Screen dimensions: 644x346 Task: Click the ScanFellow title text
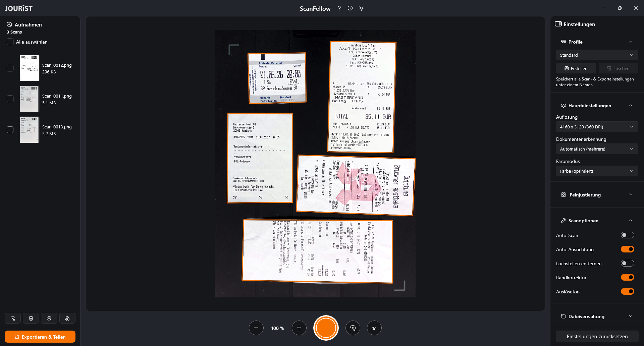[x=315, y=9]
